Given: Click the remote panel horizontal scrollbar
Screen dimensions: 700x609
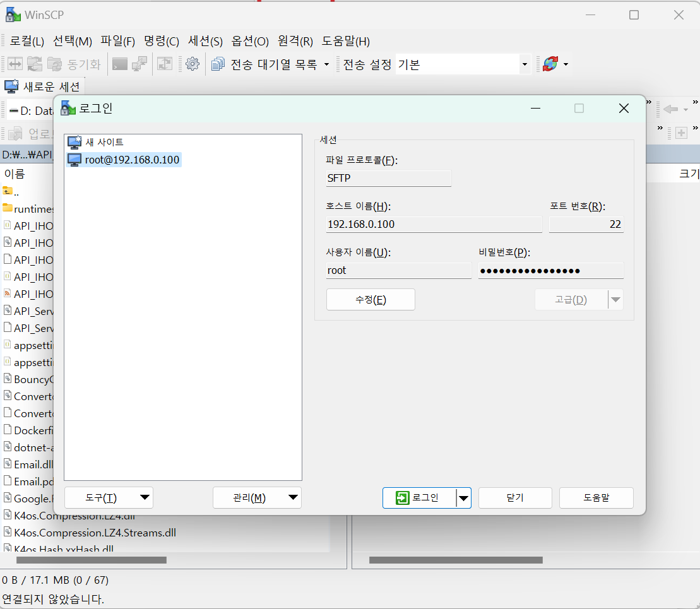Looking at the screenshot, I should pyautogui.click(x=456, y=560).
